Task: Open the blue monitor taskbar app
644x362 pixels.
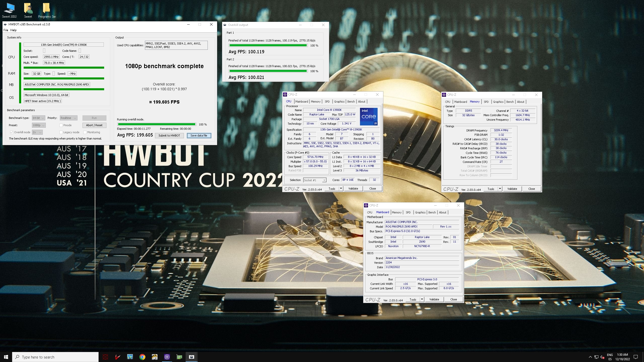Action: coord(130,357)
